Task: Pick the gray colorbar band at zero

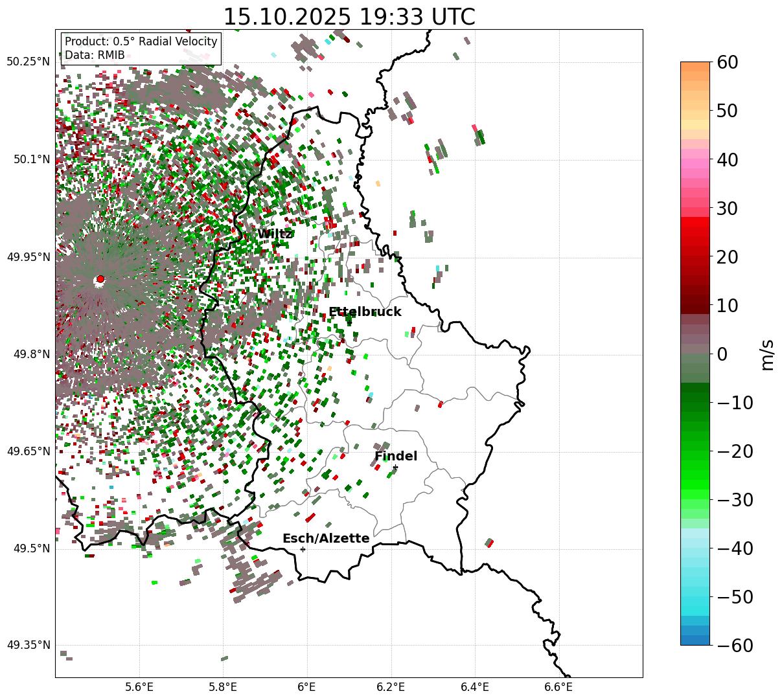Action: (695, 348)
